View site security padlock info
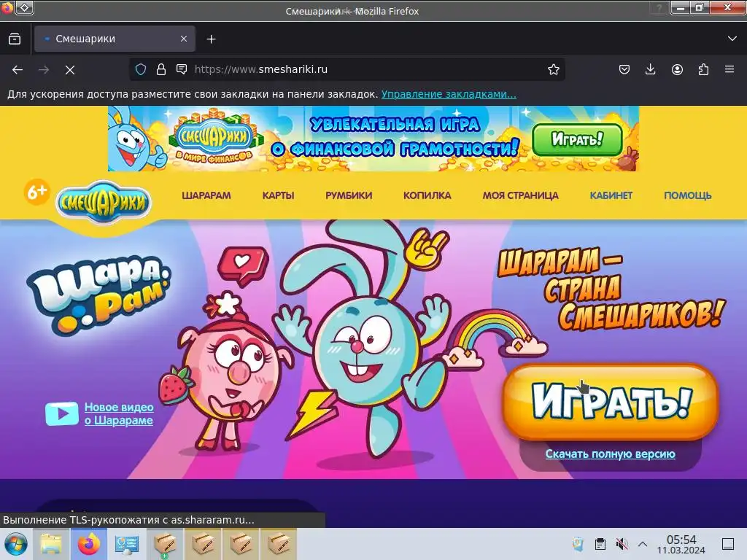 (x=161, y=69)
